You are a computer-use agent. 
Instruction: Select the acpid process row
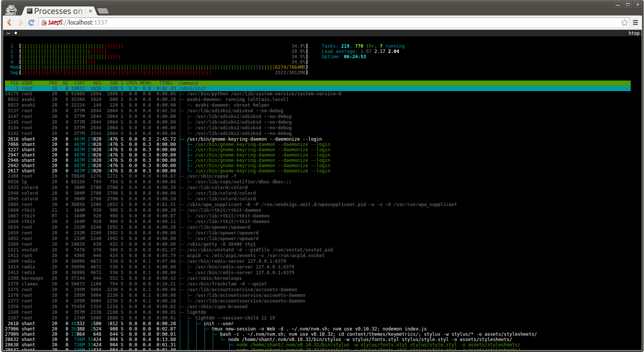tap(318, 256)
